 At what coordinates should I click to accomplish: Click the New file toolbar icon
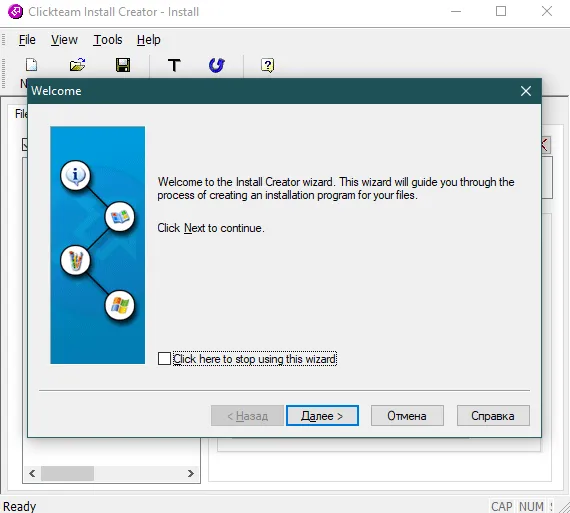[32, 65]
